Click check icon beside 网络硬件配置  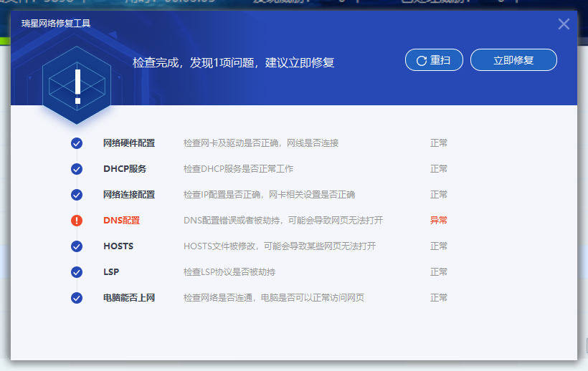click(x=77, y=143)
